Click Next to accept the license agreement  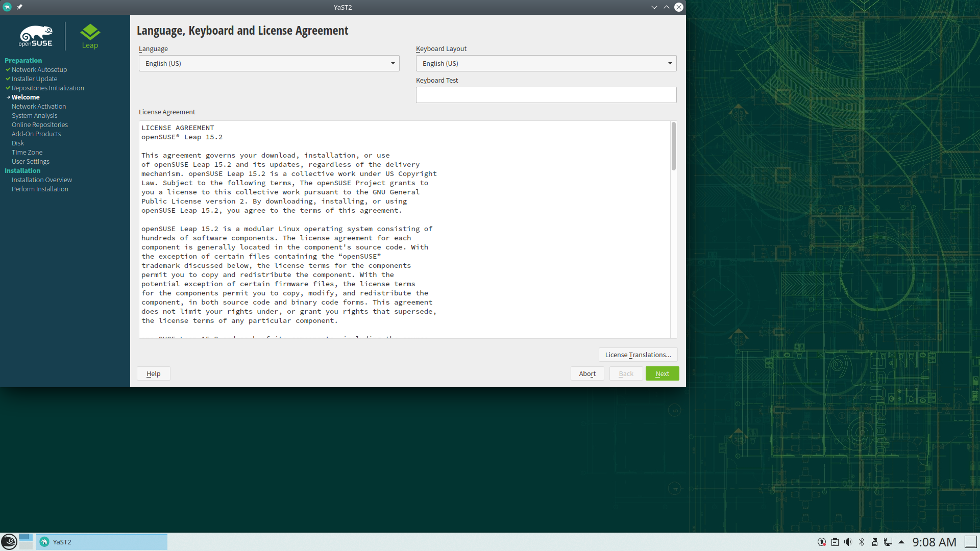coord(662,373)
